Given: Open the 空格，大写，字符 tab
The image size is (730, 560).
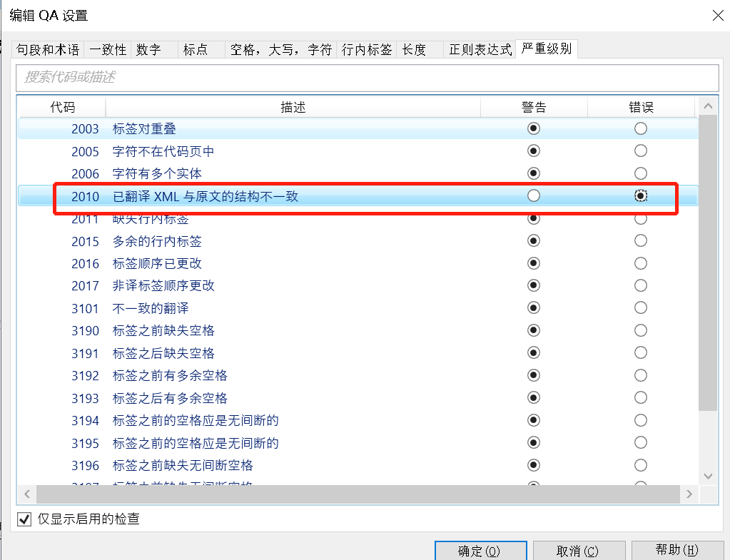Looking at the screenshot, I should click(280, 49).
